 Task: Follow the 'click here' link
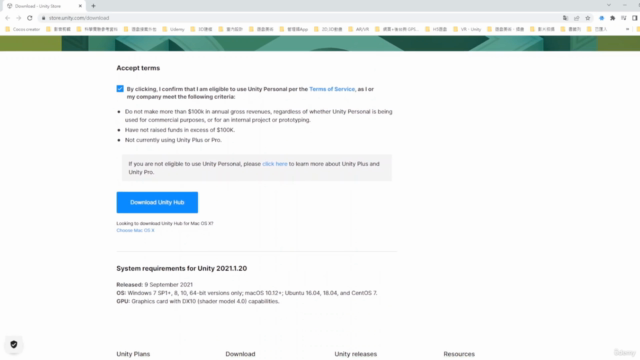tap(275, 164)
